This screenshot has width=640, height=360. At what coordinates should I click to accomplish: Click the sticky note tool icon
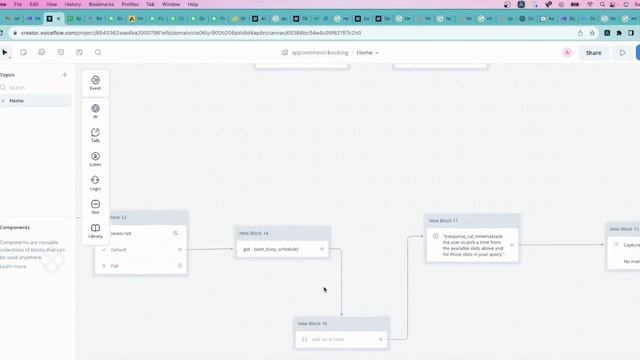click(x=23, y=52)
